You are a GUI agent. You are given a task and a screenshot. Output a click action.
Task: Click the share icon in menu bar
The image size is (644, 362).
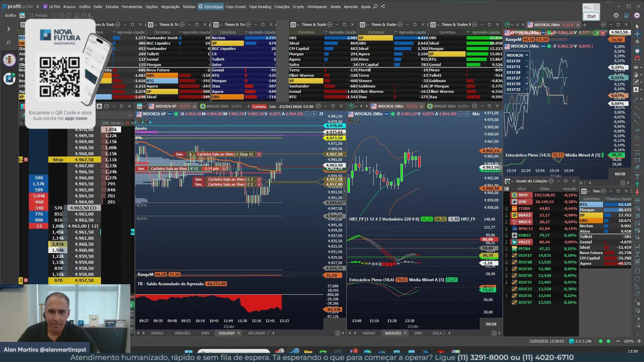pos(383,6)
